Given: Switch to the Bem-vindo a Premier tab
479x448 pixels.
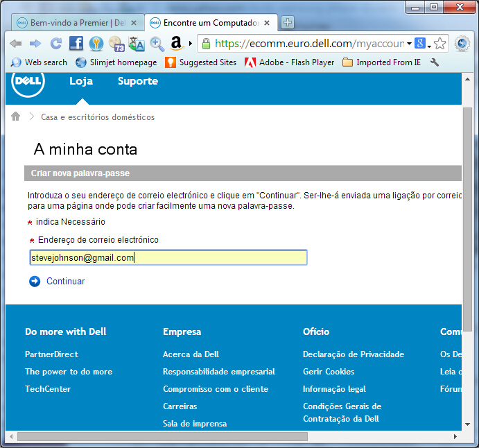Looking at the screenshot, I should coord(77,23).
